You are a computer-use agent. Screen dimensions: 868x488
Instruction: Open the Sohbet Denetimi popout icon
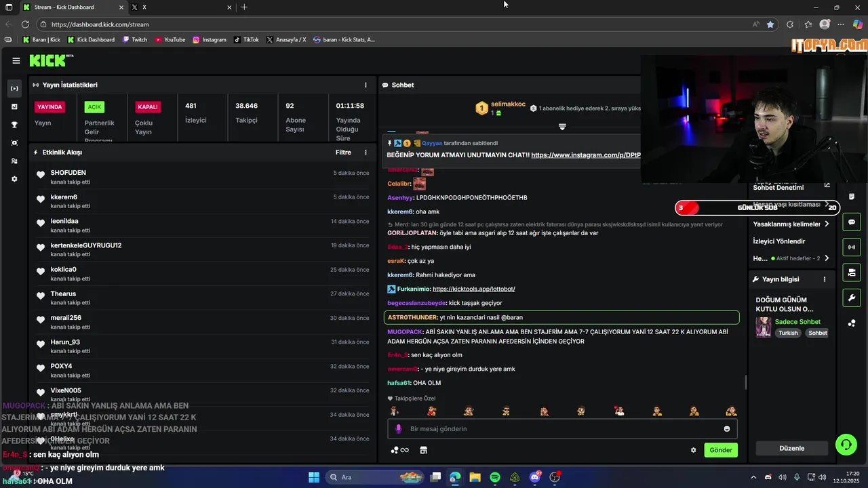click(x=827, y=185)
